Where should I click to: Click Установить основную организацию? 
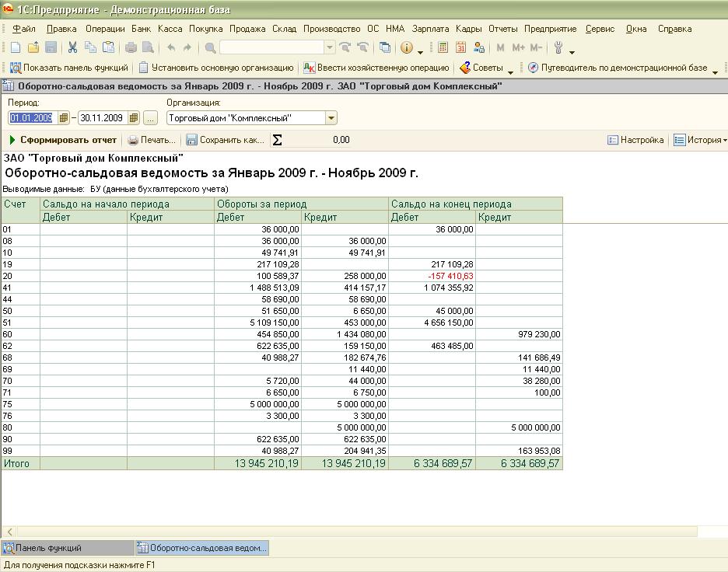pyautogui.click(x=216, y=68)
